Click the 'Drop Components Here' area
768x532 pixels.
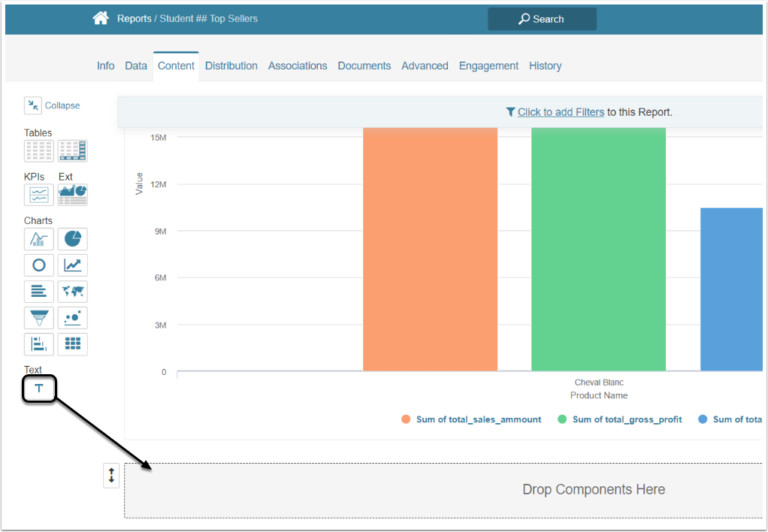pos(443,490)
